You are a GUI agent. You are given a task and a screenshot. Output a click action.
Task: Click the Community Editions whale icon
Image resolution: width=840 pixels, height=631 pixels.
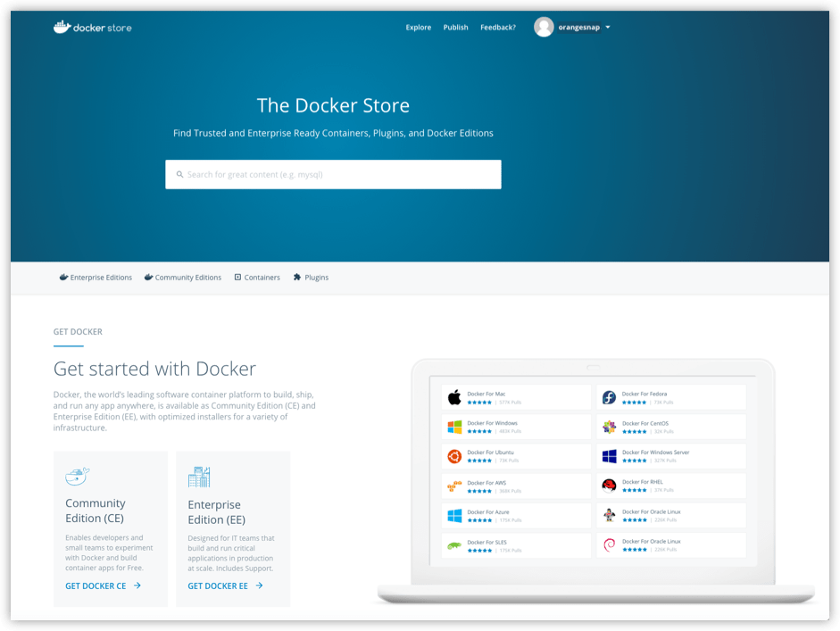coord(147,277)
